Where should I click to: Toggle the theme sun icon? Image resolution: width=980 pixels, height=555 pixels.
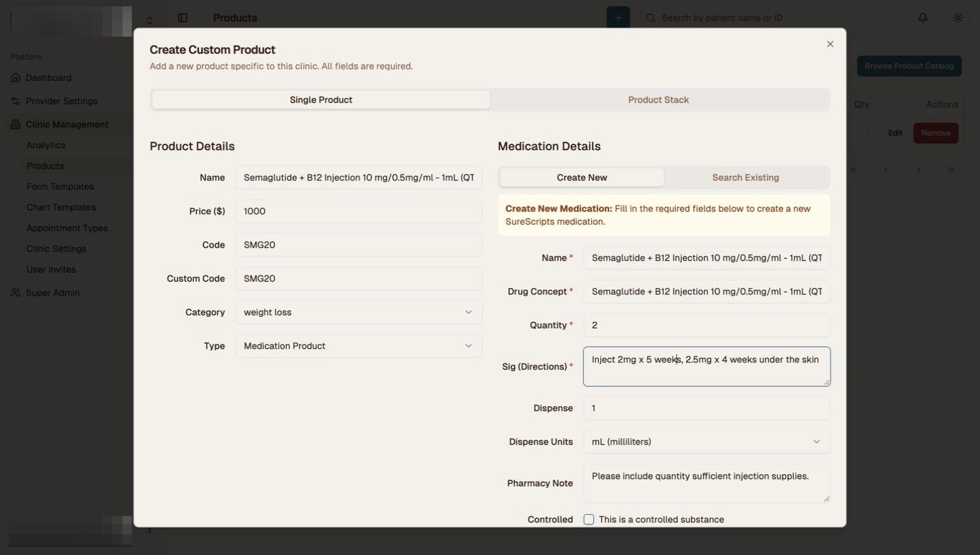[x=957, y=17]
